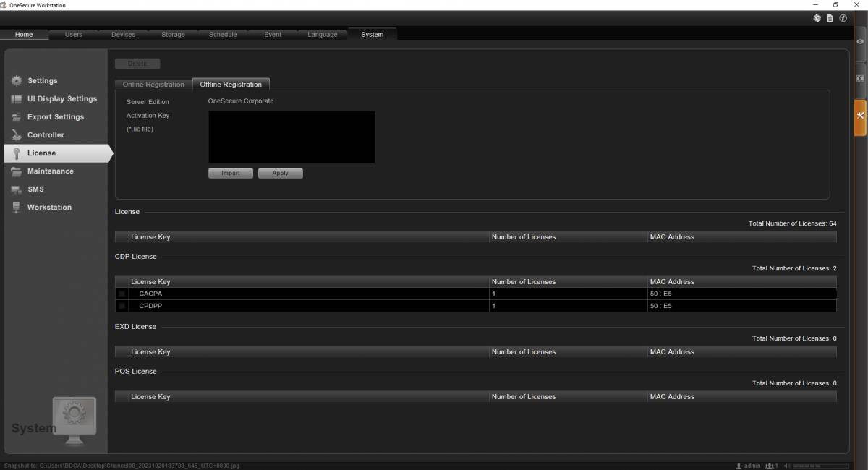Click the info icon at the top right
The image size is (868, 470).
(843, 18)
